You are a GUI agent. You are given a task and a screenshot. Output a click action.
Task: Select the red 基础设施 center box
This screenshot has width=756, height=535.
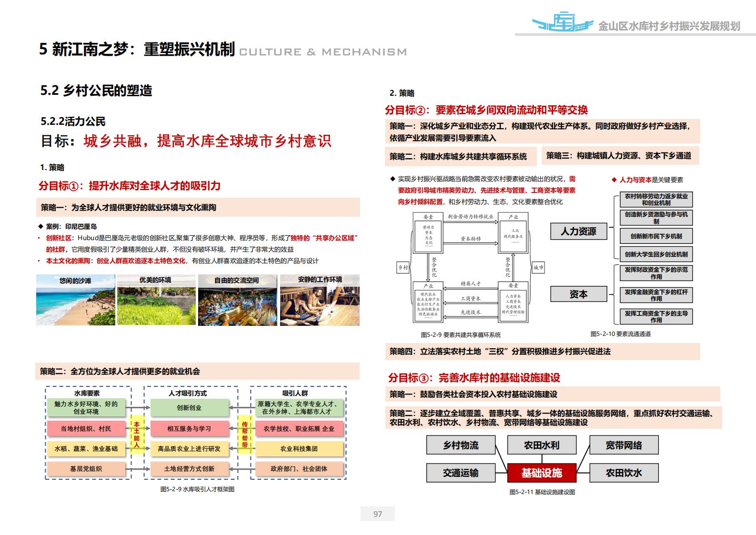[542, 473]
